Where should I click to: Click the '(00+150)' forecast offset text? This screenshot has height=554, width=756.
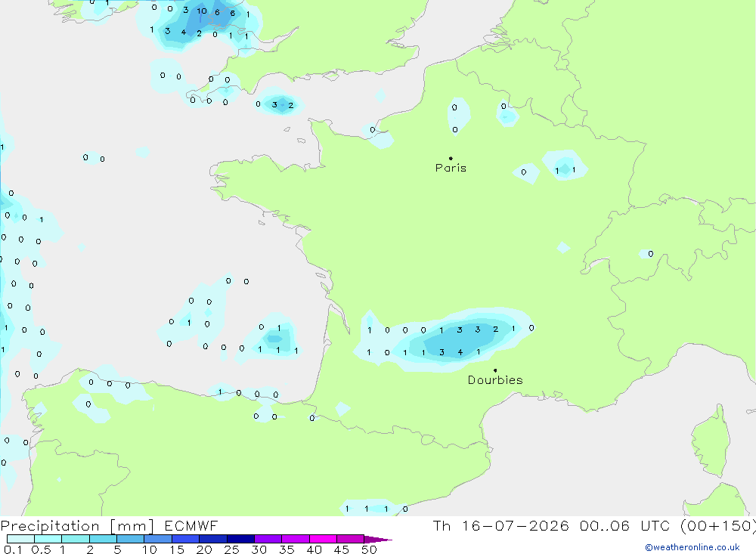[717, 525]
